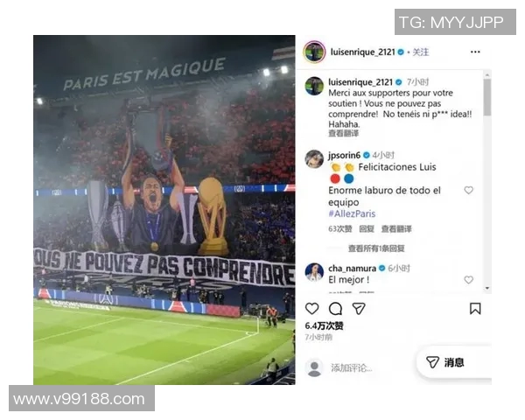This screenshot has width=525, height=420.
Task: Like cha_namura's comment heart
Action: point(468,280)
